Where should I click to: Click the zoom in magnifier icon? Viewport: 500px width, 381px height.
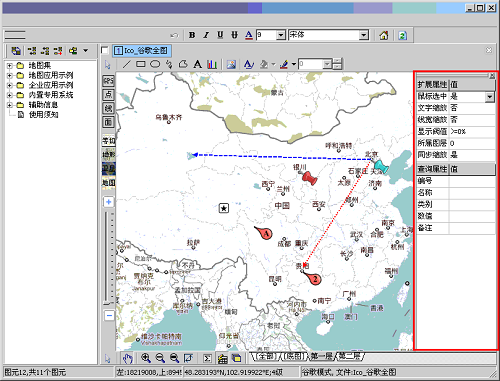pyautogui.click(x=145, y=358)
